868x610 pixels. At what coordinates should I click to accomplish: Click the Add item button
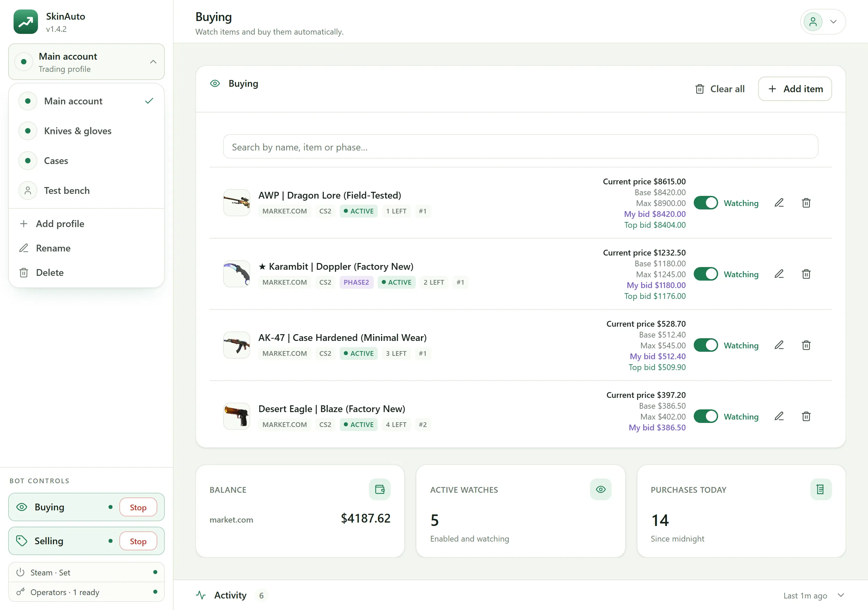point(795,89)
